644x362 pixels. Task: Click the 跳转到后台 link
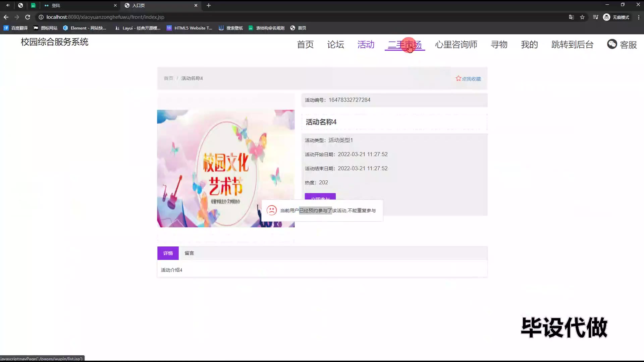coord(572,45)
